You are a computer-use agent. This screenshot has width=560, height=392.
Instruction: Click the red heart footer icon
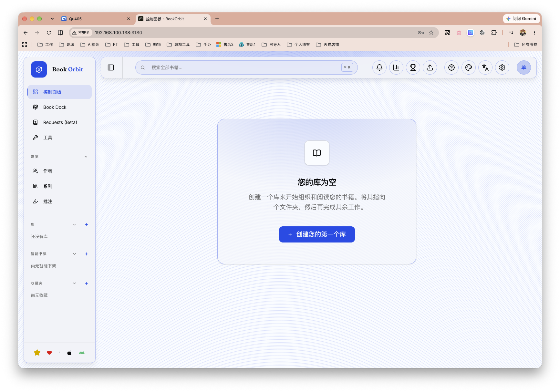(x=49, y=353)
